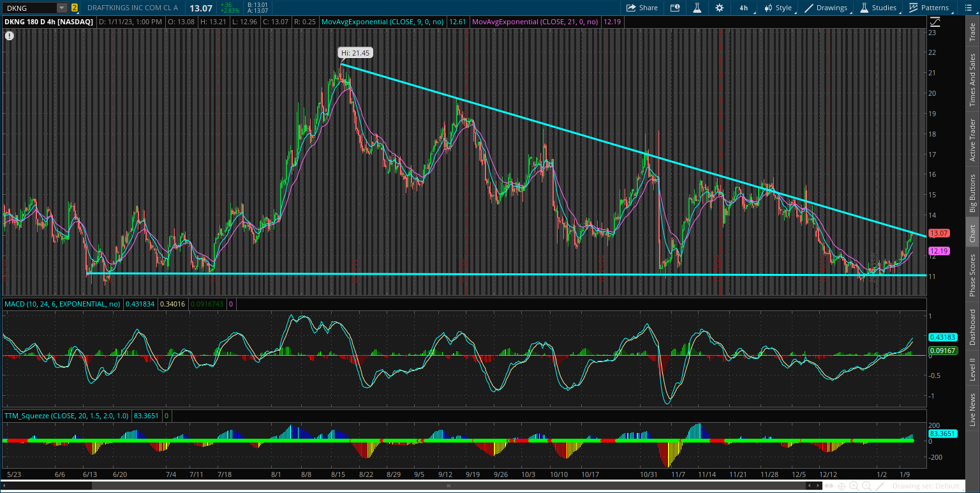Switch to Times And Sales side tab
Viewport: 980px width, 493px height.
pyautogui.click(x=972, y=80)
